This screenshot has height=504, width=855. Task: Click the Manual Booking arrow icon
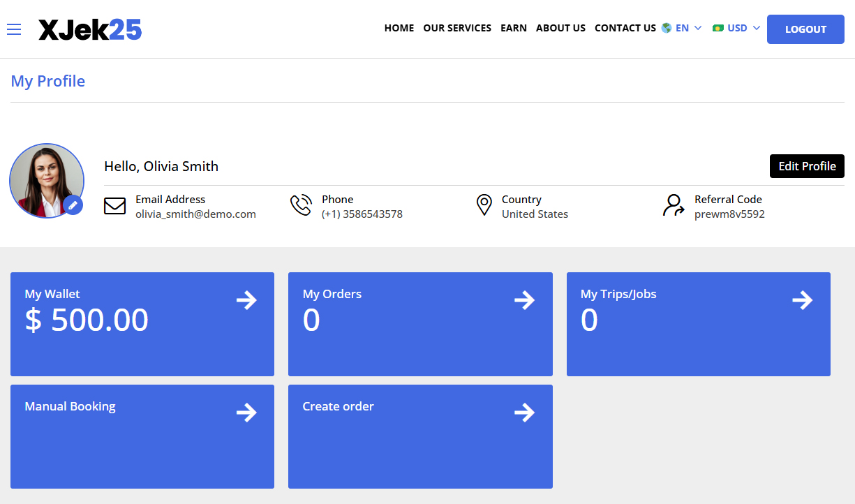pyautogui.click(x=246, y=413)
